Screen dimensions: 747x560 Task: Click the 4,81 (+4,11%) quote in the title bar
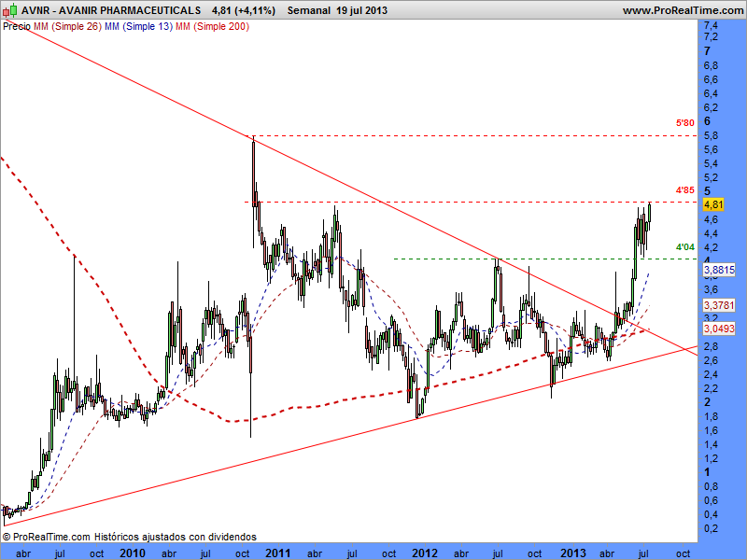click(x=244, y=10)
